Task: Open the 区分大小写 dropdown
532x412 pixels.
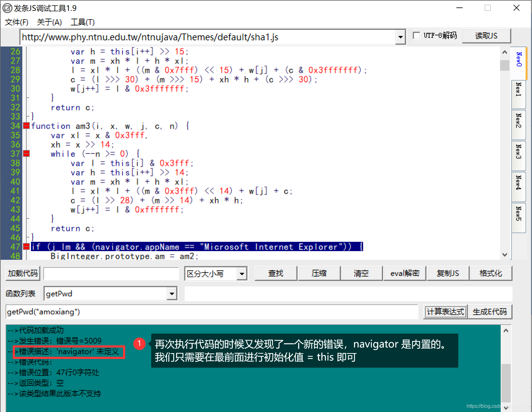Action: (x=242, y=274)
